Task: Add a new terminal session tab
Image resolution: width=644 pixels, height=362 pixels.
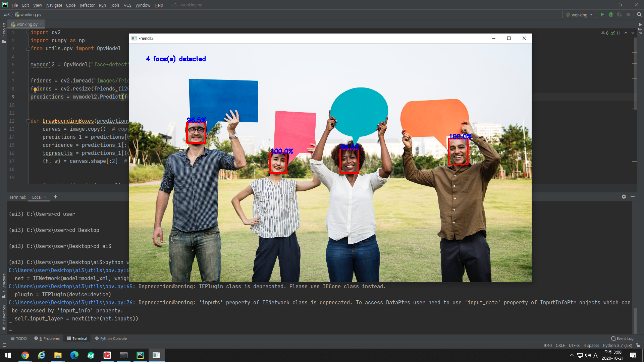Action: [x=55, y=197]
